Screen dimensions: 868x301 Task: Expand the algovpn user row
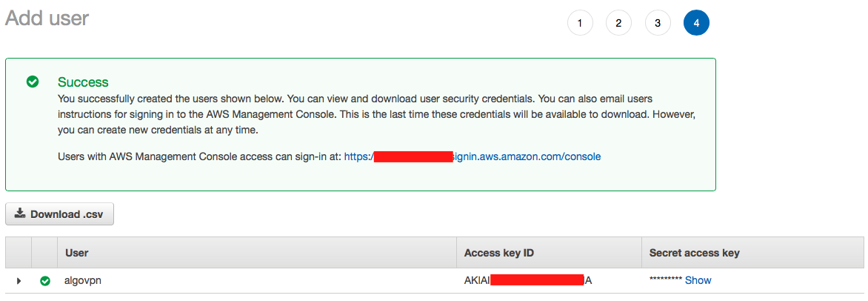click(19, 281)
